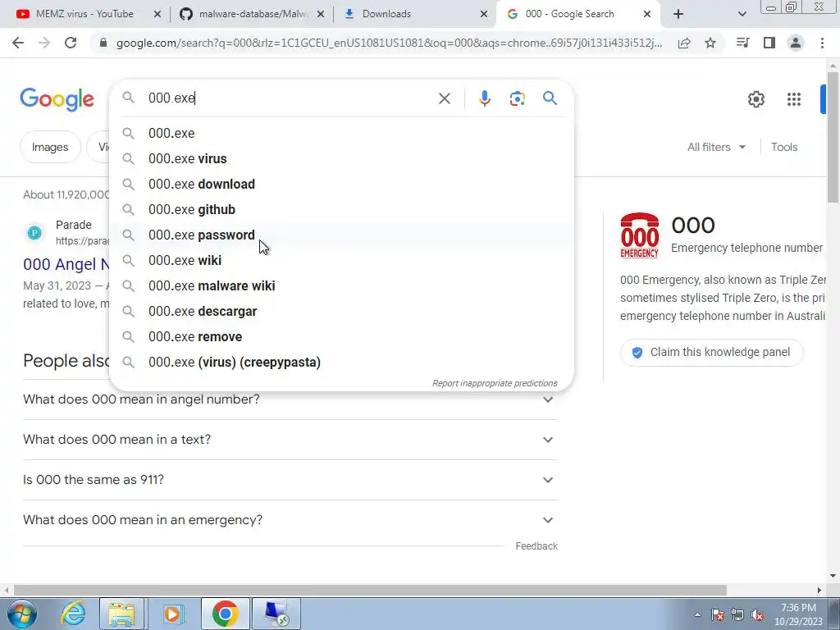This screenshot has width=840, height=630.
Task: Choose suggestion 000.exe (virus) (creepypasta)
Action: [x=342, y=362]
